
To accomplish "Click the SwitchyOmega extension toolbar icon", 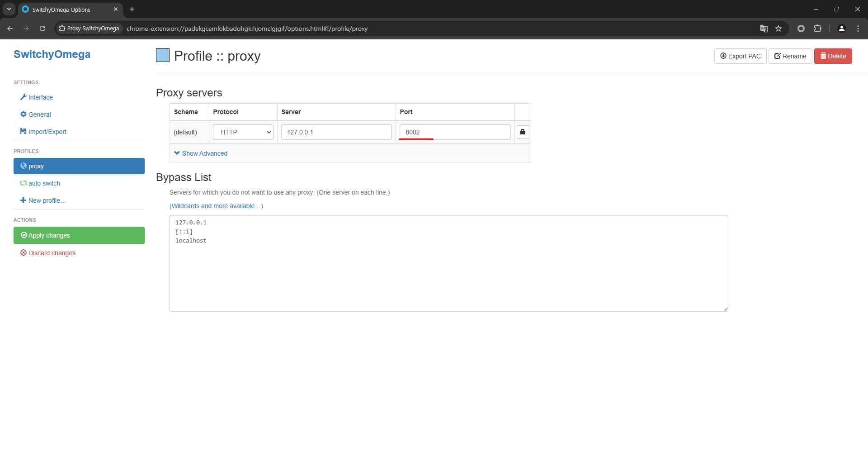I will (x=801, y=29).
